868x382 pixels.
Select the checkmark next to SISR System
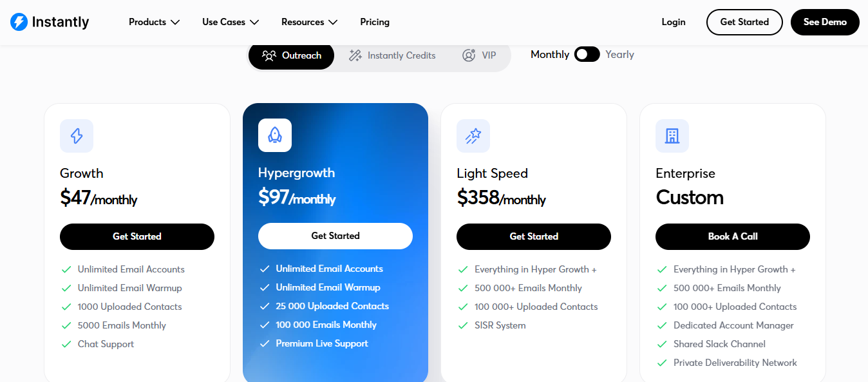(463, 325)
